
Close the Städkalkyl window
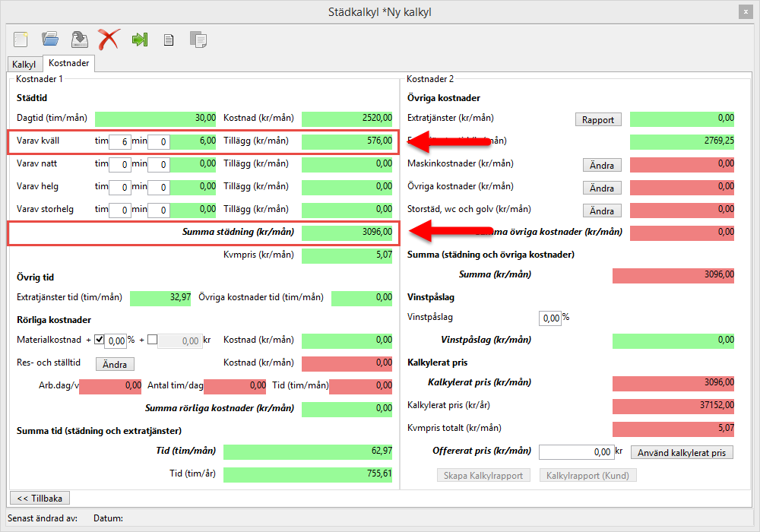[745, 11]
